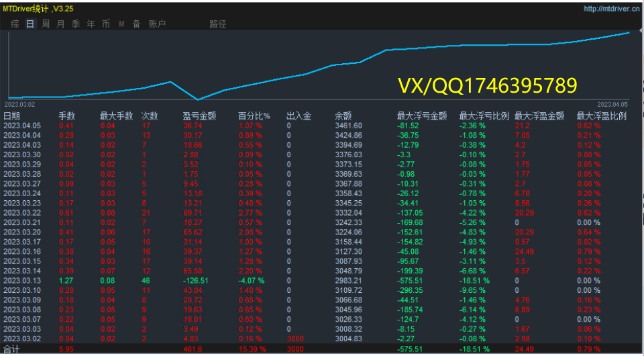Select the 2023.03.21 date cell
The image size is (644, 356).
click(x=22, y=222)
